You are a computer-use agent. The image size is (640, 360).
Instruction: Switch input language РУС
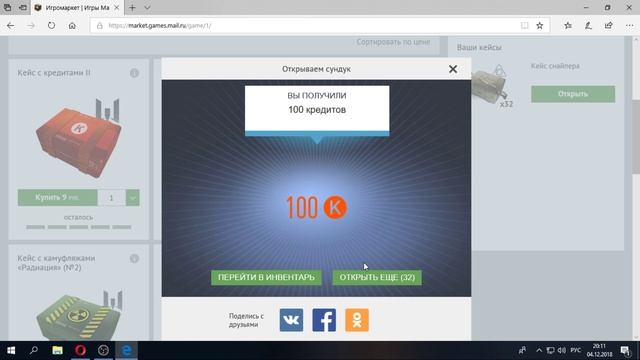(x=576, y=350)
